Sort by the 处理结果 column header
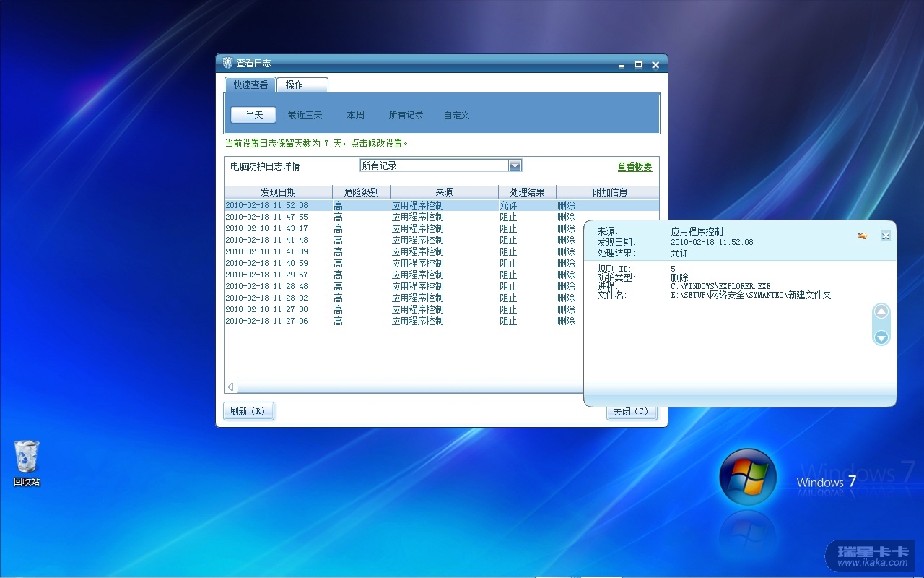Screen dimensions: 924x578 tap(527, 192)
